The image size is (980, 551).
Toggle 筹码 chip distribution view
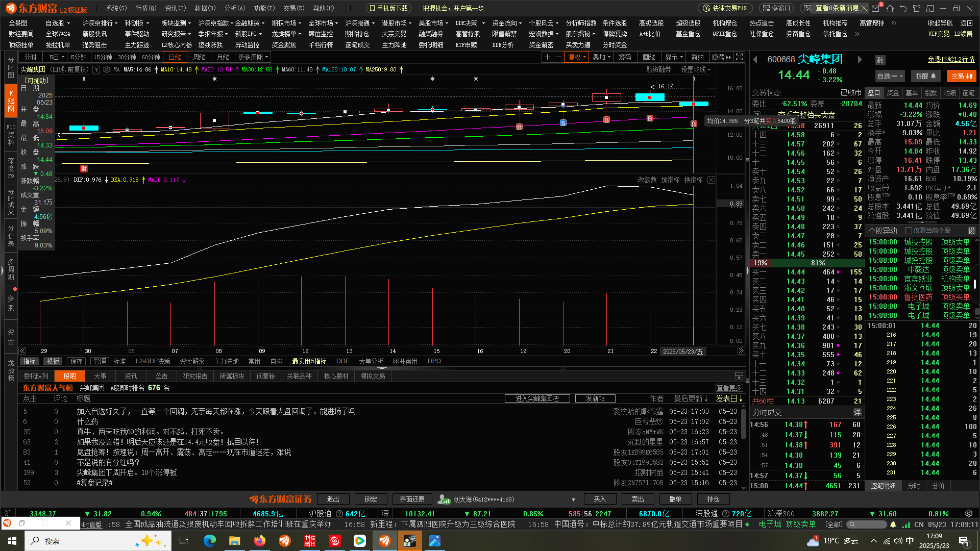pyautogui.click(x=625, y=57)
